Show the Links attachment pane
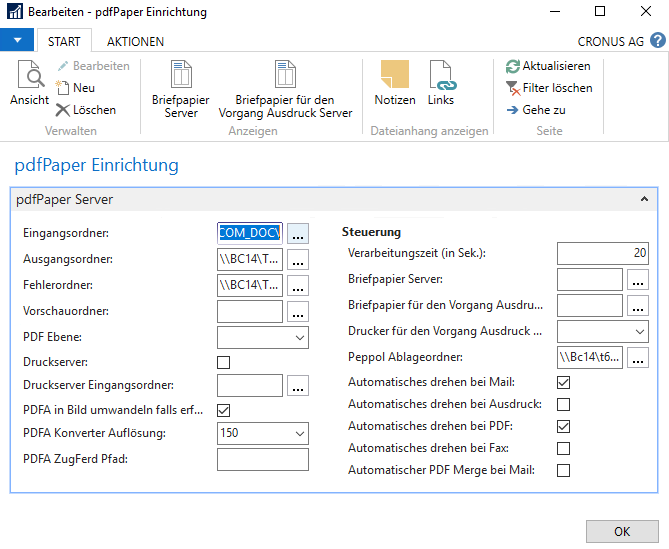 (442, 83)
